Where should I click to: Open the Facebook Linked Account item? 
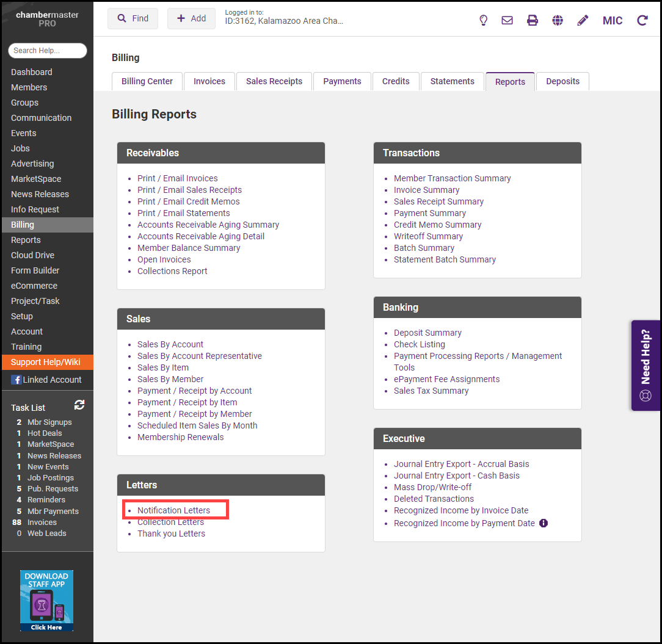point(46,380)
